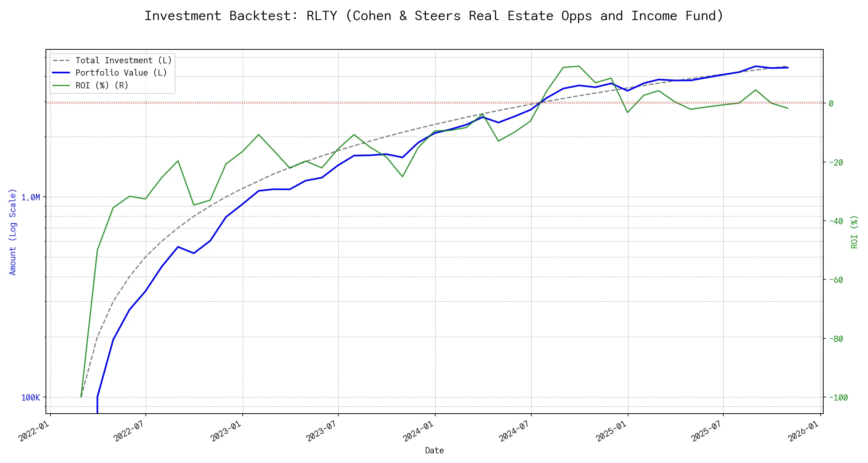Viewport: 868px width, 463px height.
Task: Click the 100K left axis label
Action: (30, 397)
